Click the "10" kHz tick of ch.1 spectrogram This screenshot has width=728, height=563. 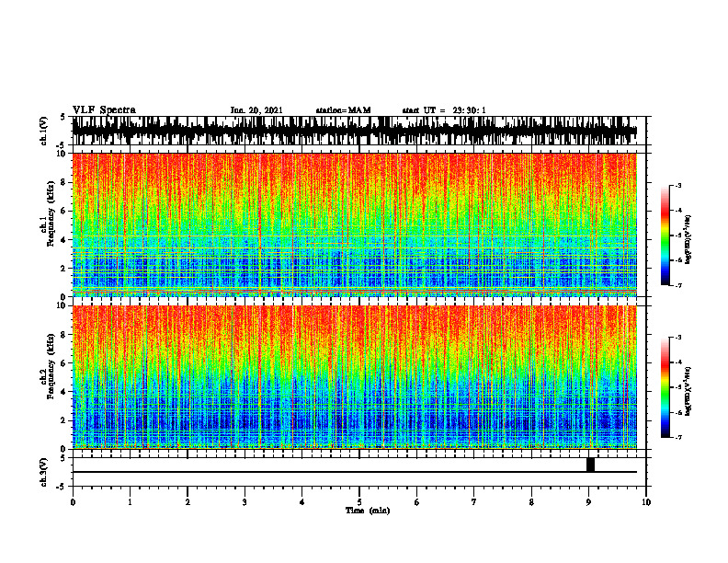tap(63, 155)
